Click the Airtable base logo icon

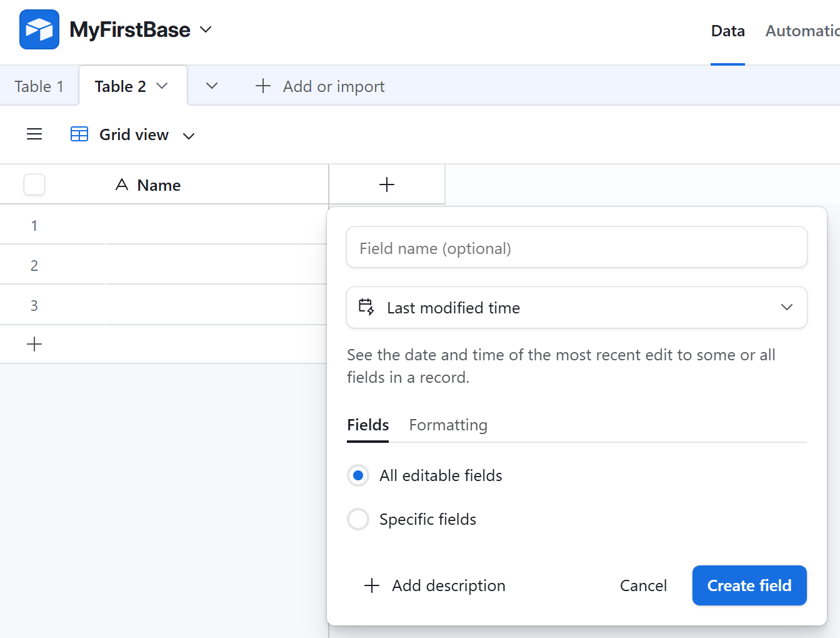(39, 29)
